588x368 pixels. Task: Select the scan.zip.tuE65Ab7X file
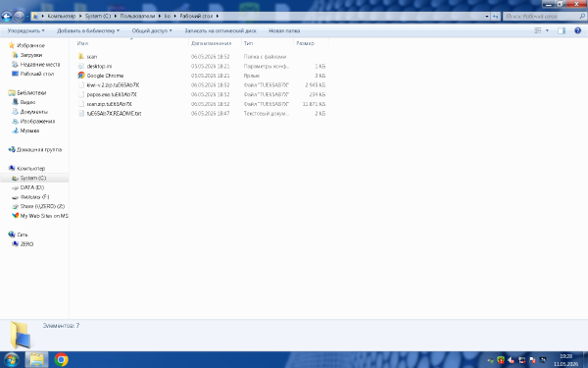[x=109, y=104]
